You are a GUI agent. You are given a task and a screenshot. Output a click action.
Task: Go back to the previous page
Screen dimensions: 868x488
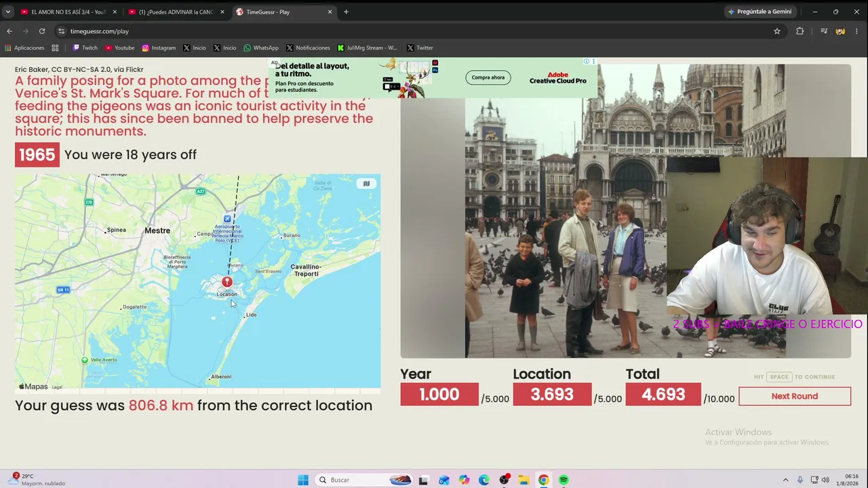9,31
